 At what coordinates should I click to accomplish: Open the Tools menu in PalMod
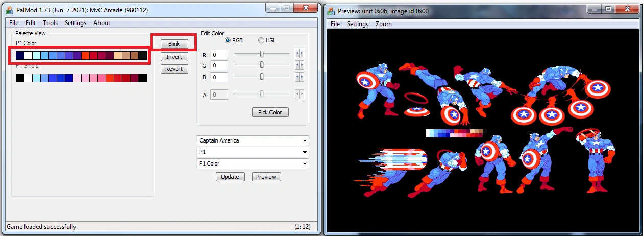[50, 23]
